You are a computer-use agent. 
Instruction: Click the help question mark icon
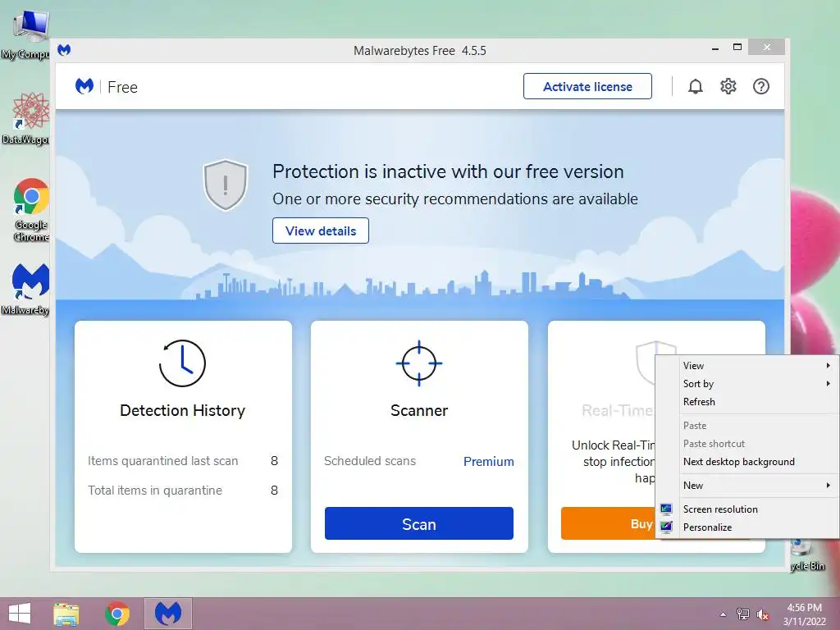coord(760,86)
